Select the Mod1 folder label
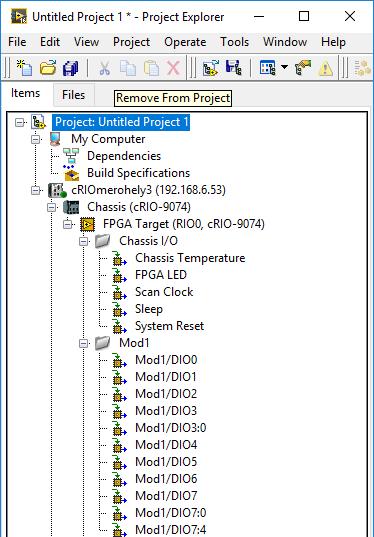This screenshot has height=537, width=374. 134,343
